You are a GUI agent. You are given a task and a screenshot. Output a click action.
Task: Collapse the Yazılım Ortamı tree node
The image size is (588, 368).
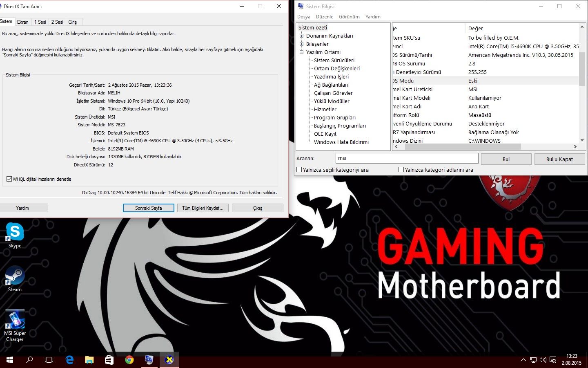[302, 52]
